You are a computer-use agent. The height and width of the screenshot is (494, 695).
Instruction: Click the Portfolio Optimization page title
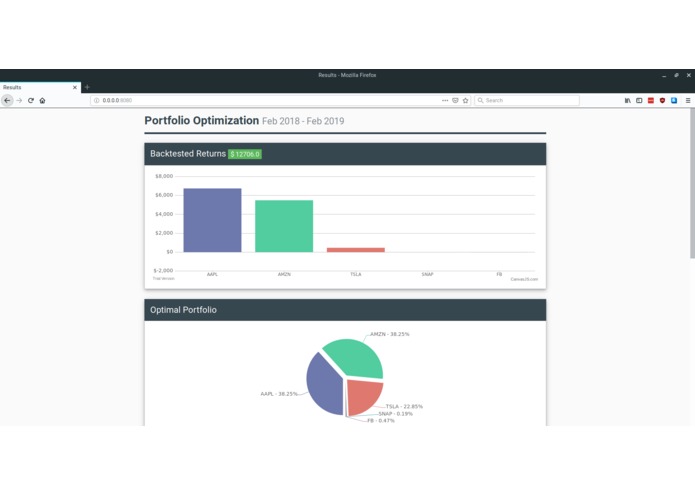click(202, 121)
